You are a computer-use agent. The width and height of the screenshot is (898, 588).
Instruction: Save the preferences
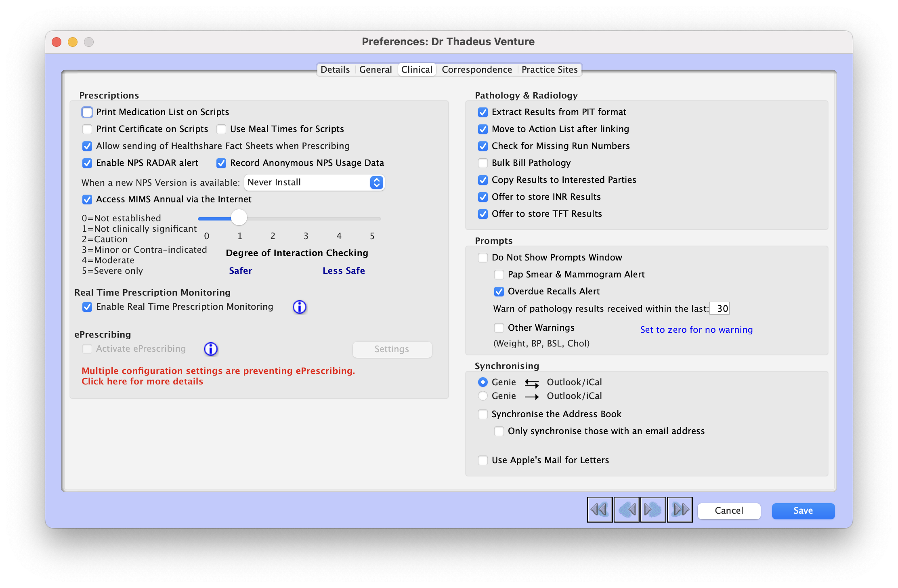pos(803,510)
